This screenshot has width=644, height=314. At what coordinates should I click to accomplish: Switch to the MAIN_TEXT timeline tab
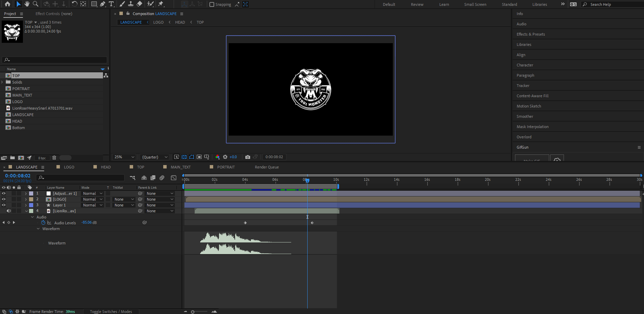[x=181, y=167]
